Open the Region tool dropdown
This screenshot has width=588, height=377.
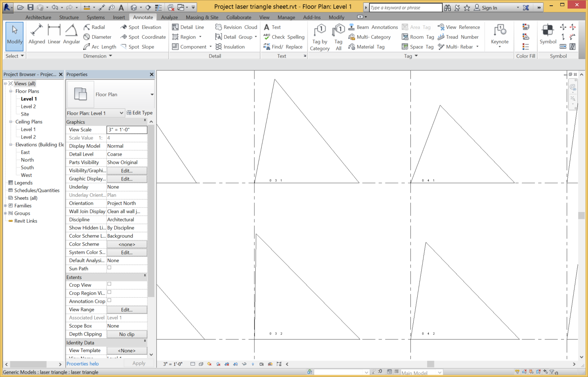pos(200,37)
